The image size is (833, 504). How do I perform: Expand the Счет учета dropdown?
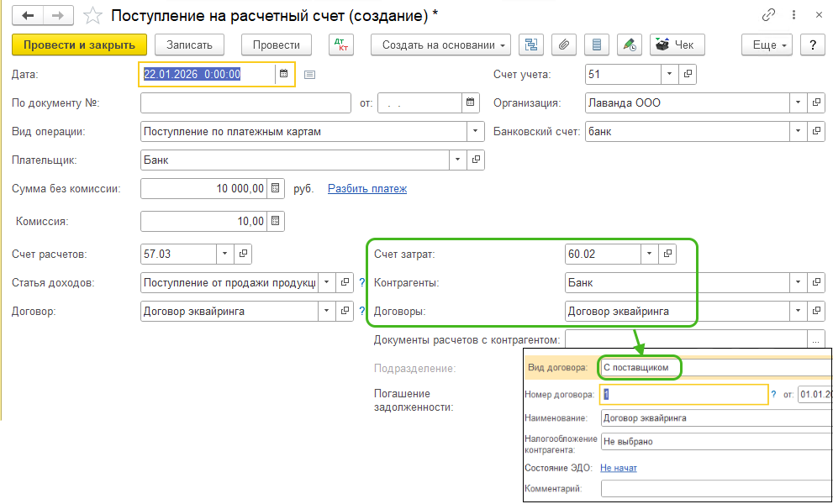tap(669, 74)
